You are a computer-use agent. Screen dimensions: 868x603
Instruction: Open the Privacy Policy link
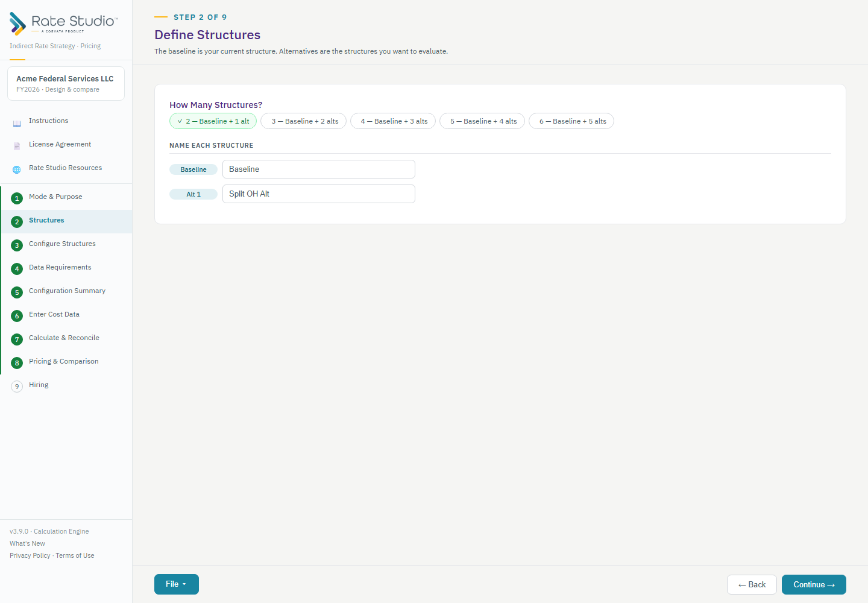[x=30, y=555]
